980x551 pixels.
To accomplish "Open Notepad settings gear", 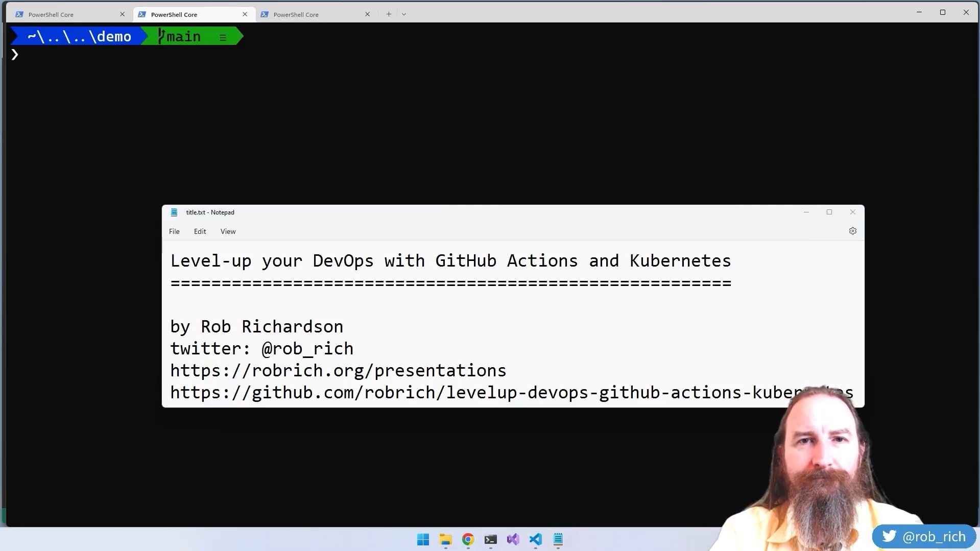I will [x=852, y=231].
